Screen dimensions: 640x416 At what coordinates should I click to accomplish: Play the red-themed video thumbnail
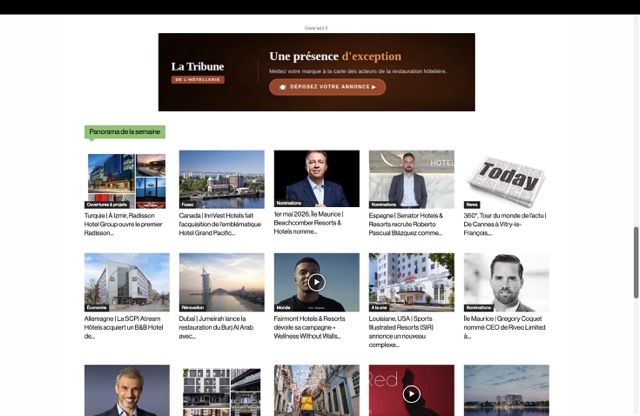point(411,394)
